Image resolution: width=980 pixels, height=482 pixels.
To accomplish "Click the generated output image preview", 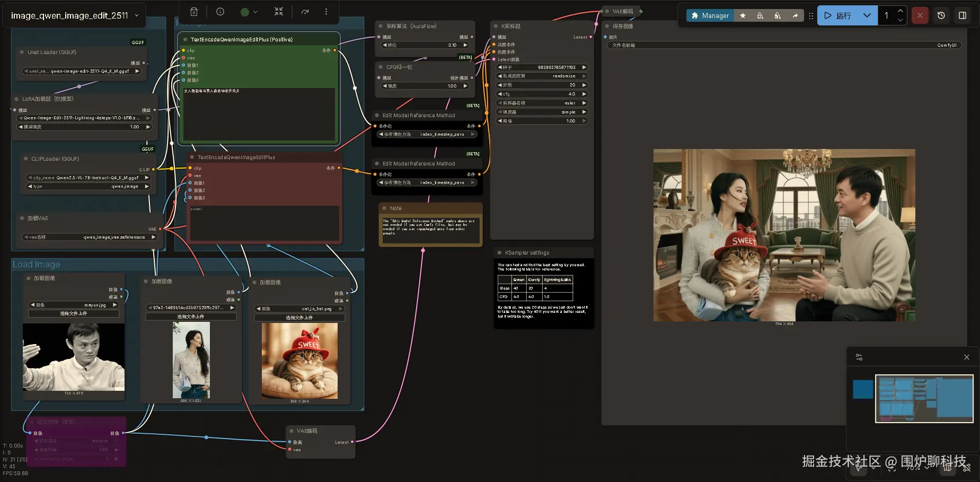I will 784,235.
